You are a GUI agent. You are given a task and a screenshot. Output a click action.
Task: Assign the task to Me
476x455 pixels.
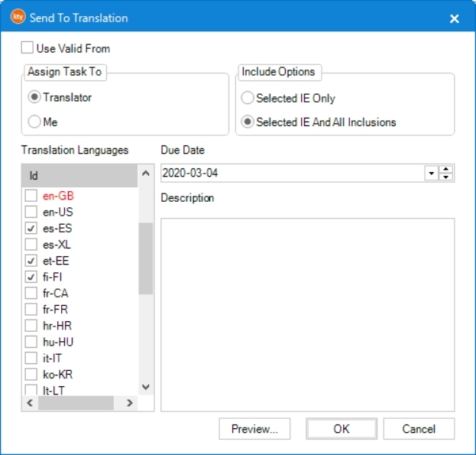(34, 122)
